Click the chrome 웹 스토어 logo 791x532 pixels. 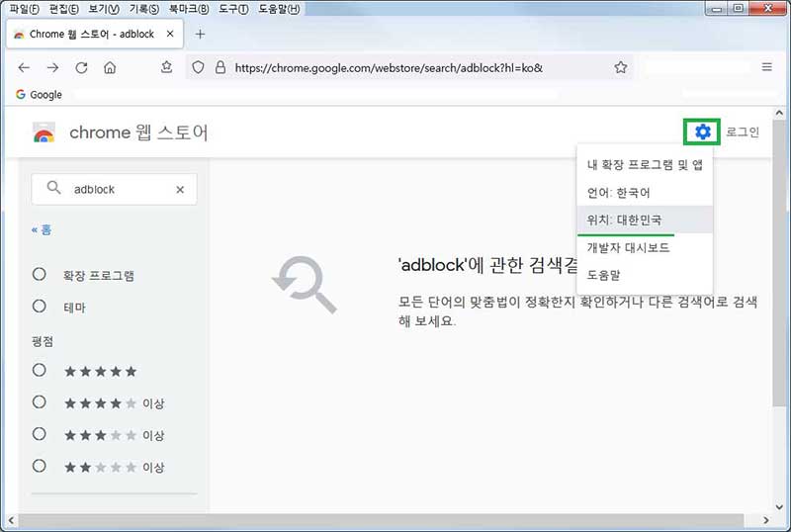[x=120, y=133]
